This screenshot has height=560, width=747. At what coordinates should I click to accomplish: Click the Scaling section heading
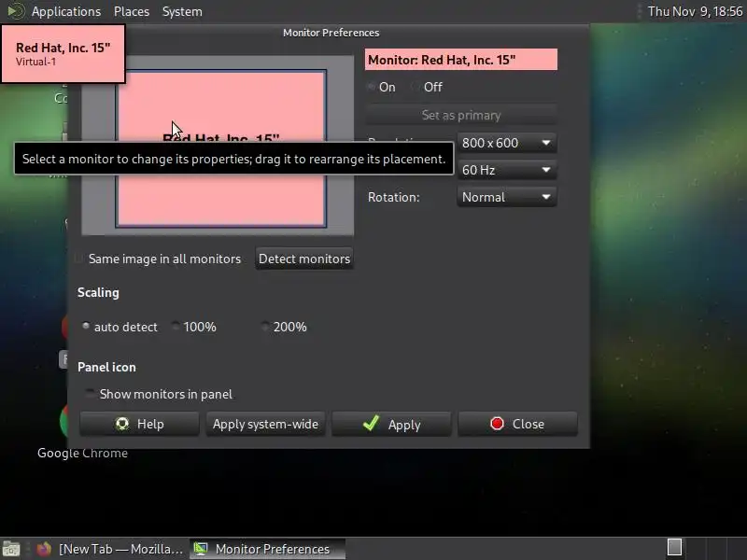98,292
